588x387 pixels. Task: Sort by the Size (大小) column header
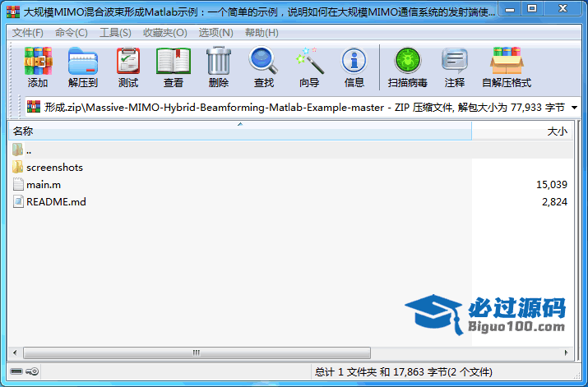(x=522, y=131)
